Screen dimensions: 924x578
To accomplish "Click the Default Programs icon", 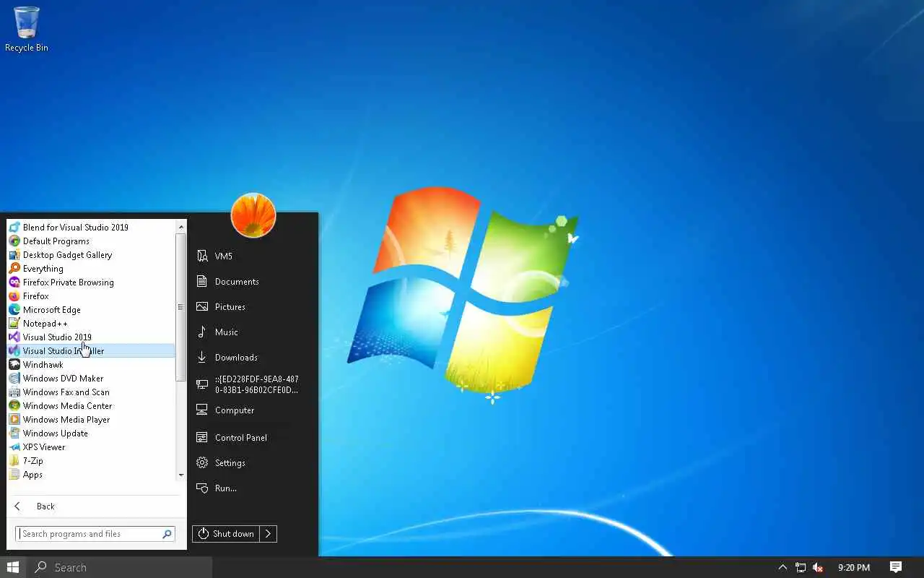I will [x=14, y=241].
